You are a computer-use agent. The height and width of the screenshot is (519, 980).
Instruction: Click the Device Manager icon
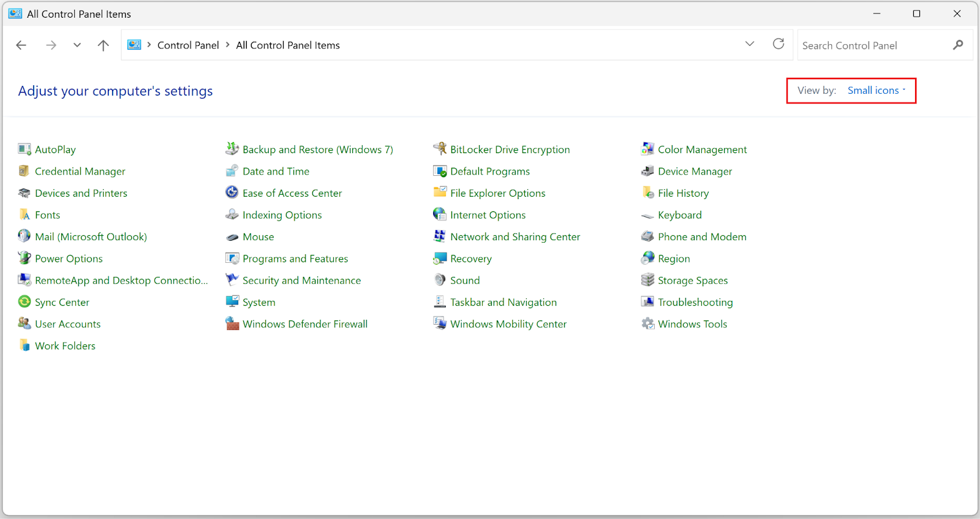coord(647,171)
